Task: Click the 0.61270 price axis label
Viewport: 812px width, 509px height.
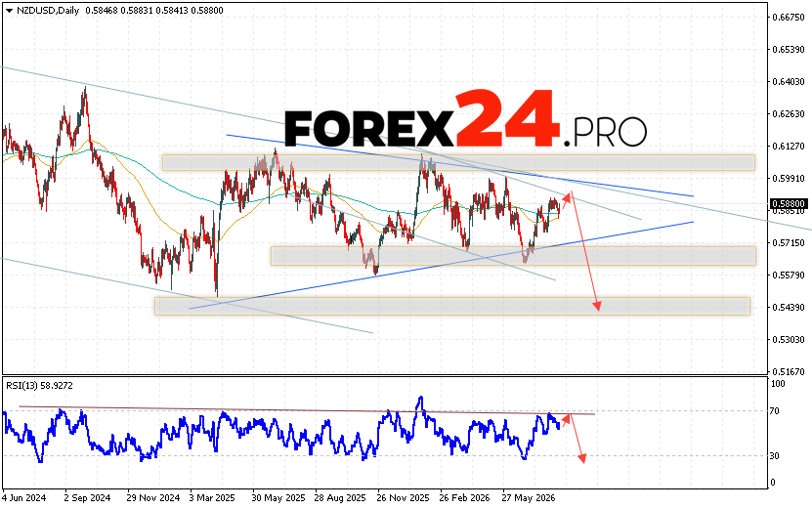Action: tap(789, 146)
